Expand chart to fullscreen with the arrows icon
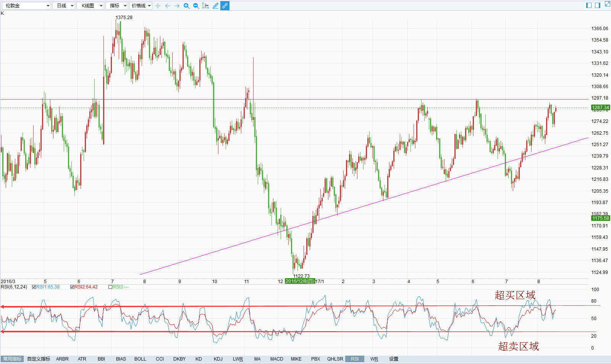The height and width of the screenshot is (364, 611). (x=607, y=4)
